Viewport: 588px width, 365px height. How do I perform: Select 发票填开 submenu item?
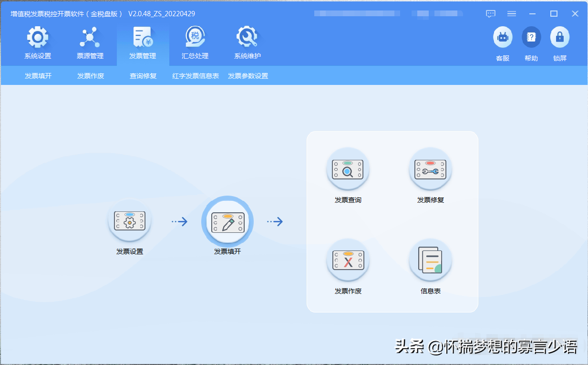38,76
